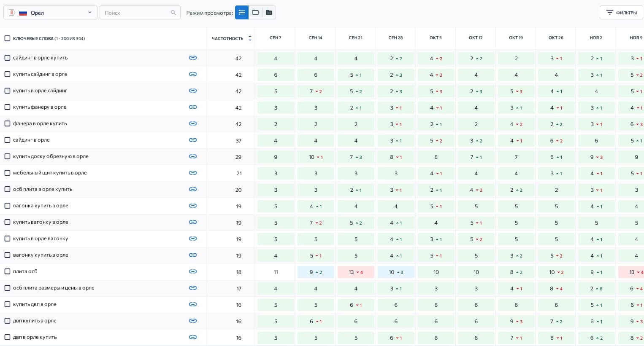644x346 pixels.
Task: Click frequency value 37 for 'сайдинг в орле'
Action: click(x=238, y=140)
